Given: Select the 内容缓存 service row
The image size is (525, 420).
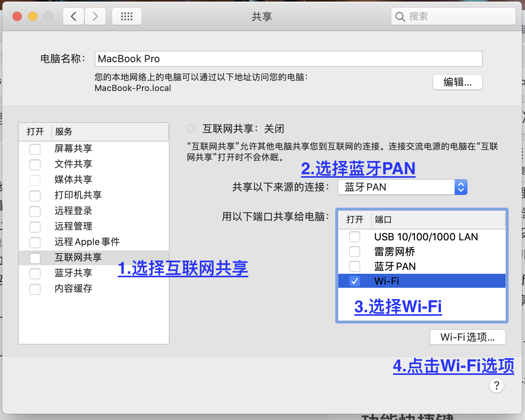Looking at the screenshot, I should (94, 289).
